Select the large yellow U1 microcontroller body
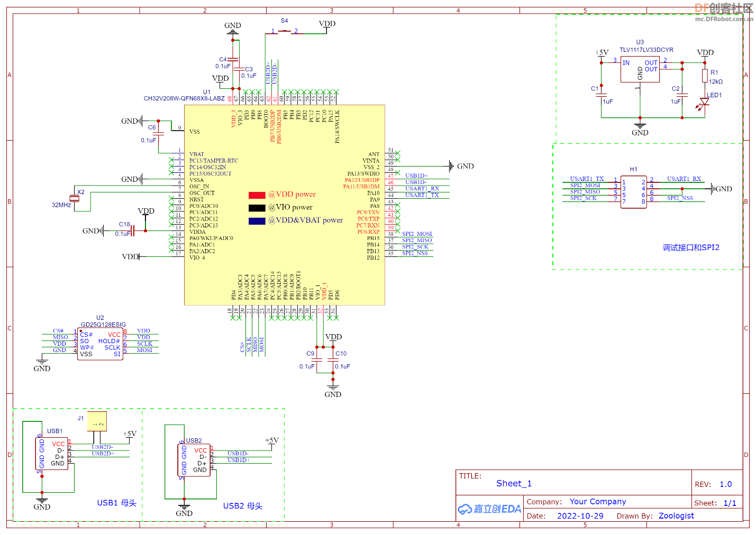The image size is (756, 535). pyautogui.click(x=285, y=205)
